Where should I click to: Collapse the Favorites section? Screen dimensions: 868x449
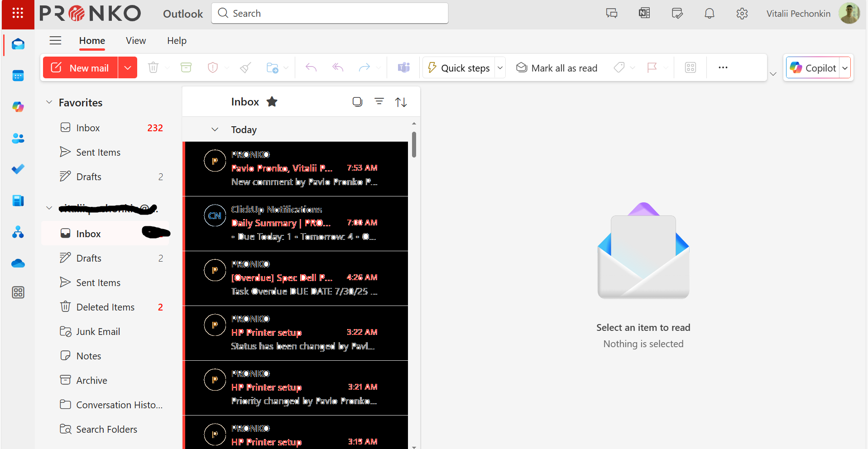(49, 102)
